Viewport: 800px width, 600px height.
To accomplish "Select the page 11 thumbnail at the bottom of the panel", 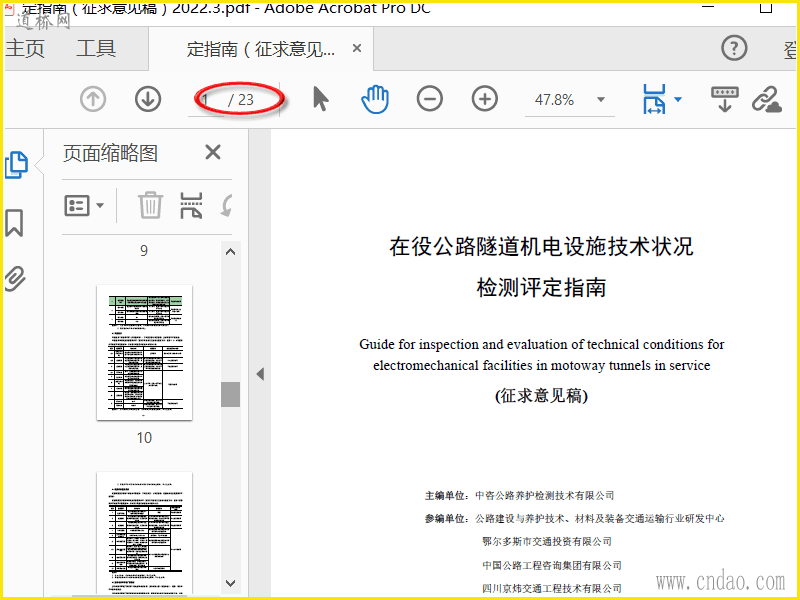I will click(144, 533).
